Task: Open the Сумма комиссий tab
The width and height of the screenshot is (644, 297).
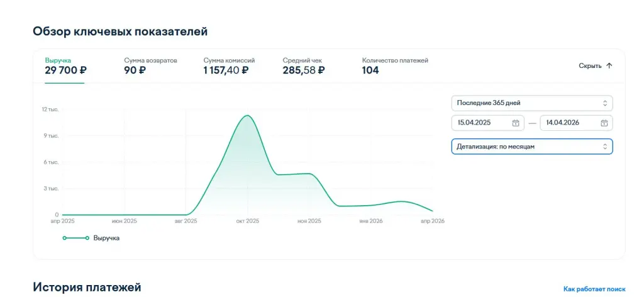Action: coord(229,66)
